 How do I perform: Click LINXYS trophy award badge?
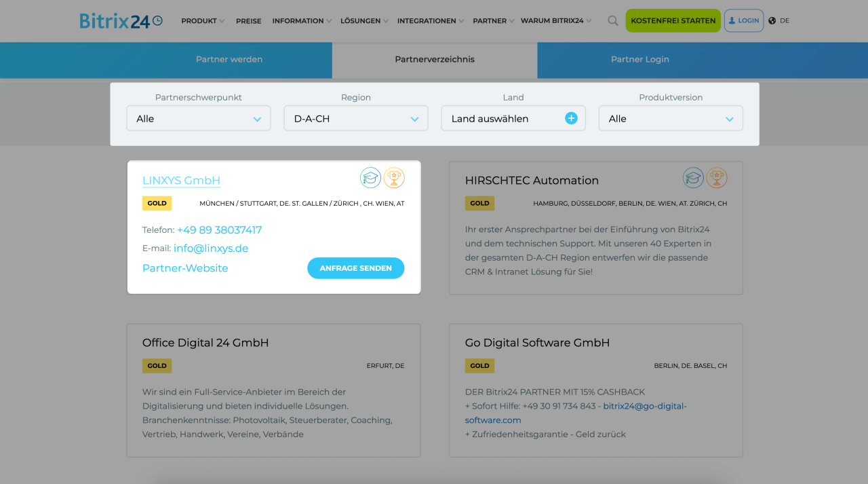click(x=394, y=178)
